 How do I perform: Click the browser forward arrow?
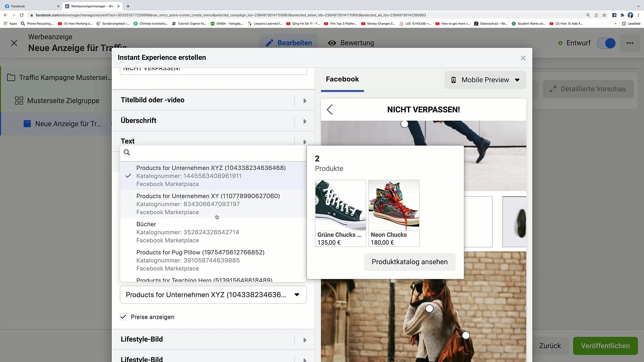[13, 15]
